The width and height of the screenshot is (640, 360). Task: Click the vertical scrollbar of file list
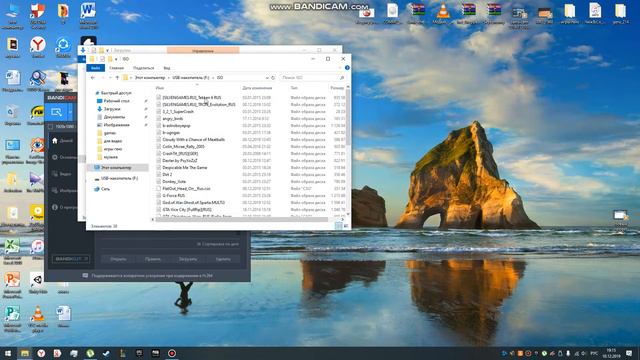pos(348,118)
